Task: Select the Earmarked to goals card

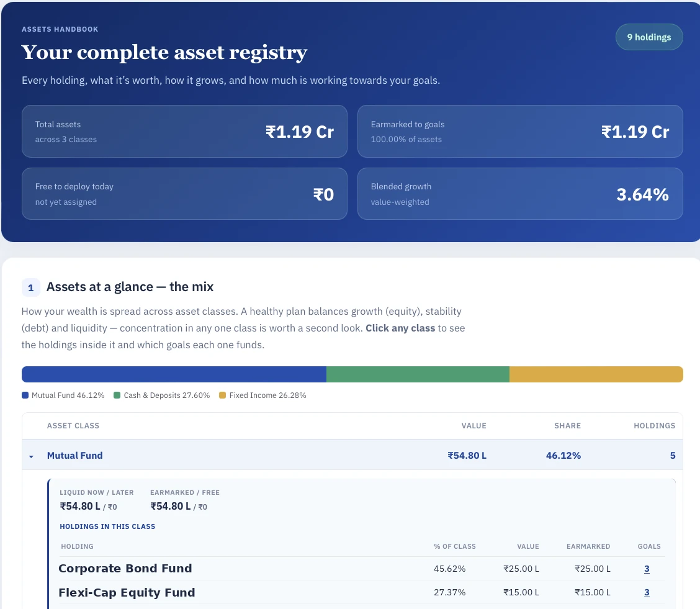Action: click(520, 131)
